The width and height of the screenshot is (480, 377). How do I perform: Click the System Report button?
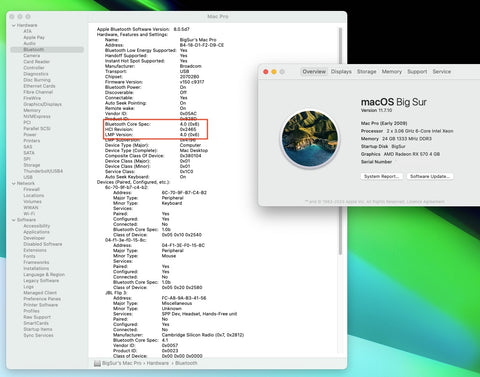tap(382, 176)
